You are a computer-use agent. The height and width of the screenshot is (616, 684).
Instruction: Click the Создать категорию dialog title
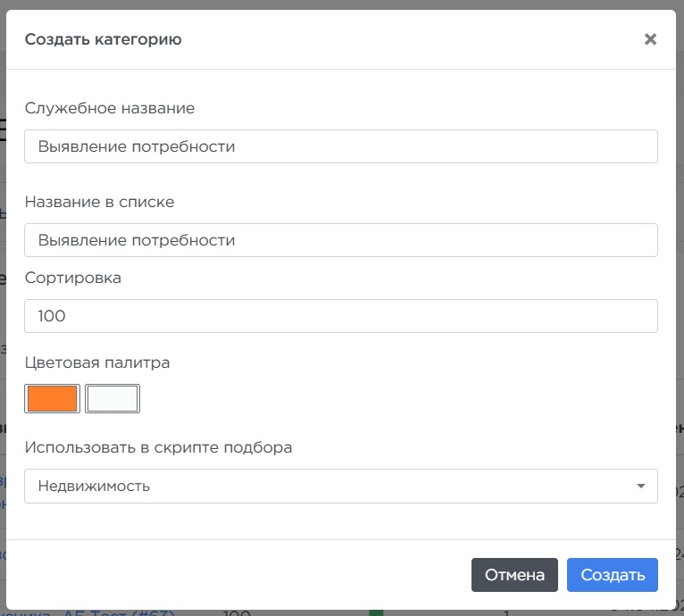click(104, 39)
